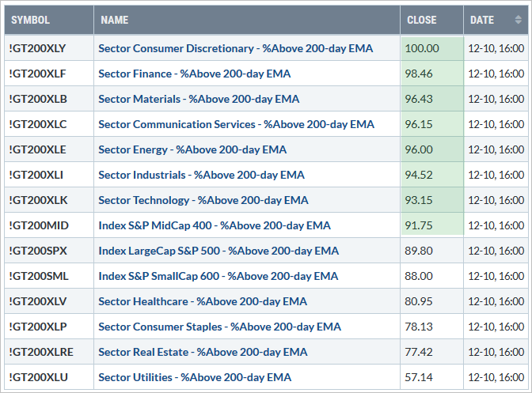Screen dimensions: 532x393
Task: Click close value 96.15
Action: click(x=419, y=124)
